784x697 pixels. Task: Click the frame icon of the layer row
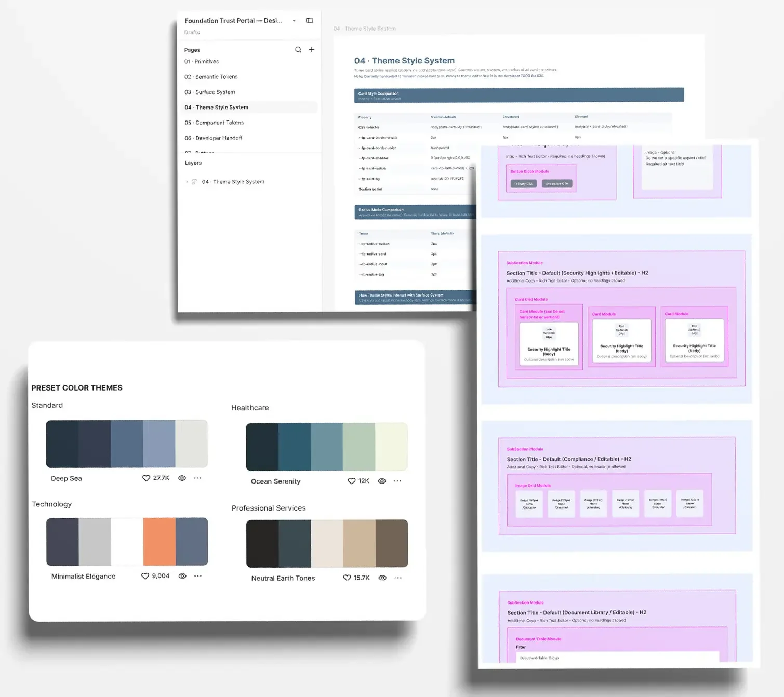(194, 182)
